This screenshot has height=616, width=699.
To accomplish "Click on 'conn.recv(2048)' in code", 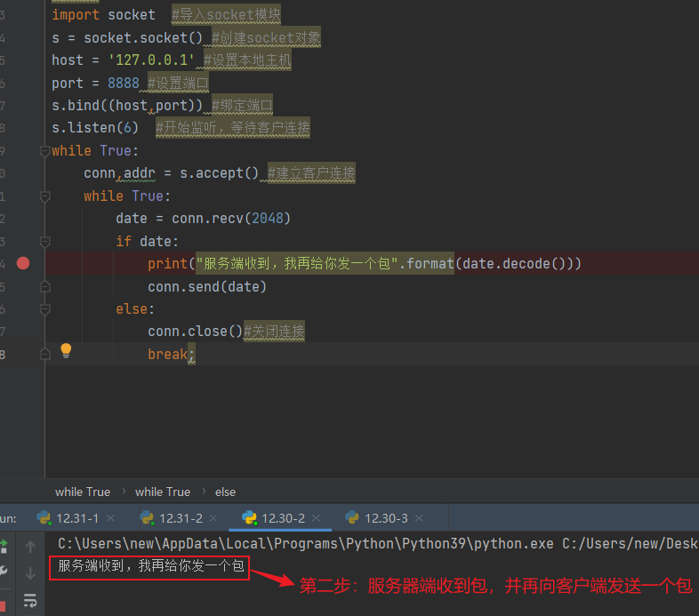I will (x=231, y=219).
